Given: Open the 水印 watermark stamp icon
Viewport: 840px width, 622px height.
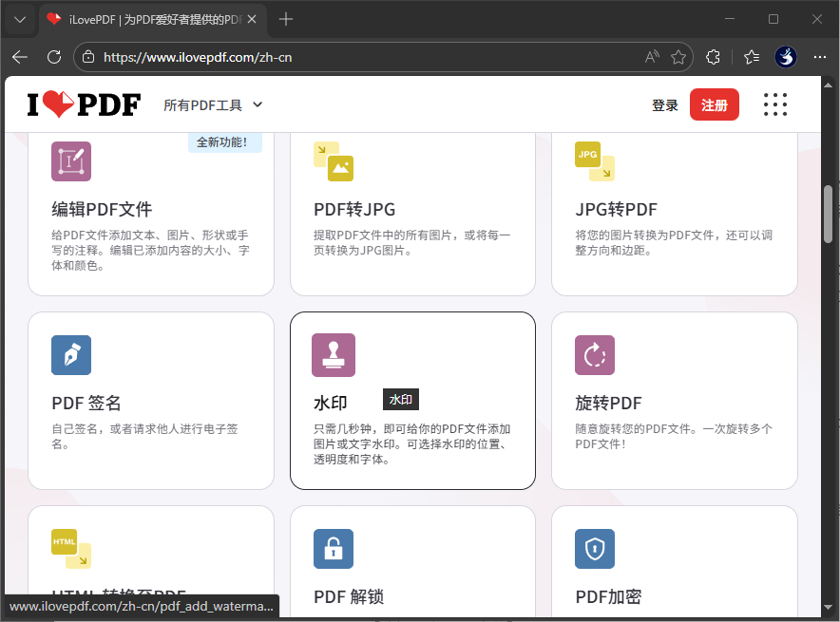Looking at the screenshot, I should (x=333, y=354).
